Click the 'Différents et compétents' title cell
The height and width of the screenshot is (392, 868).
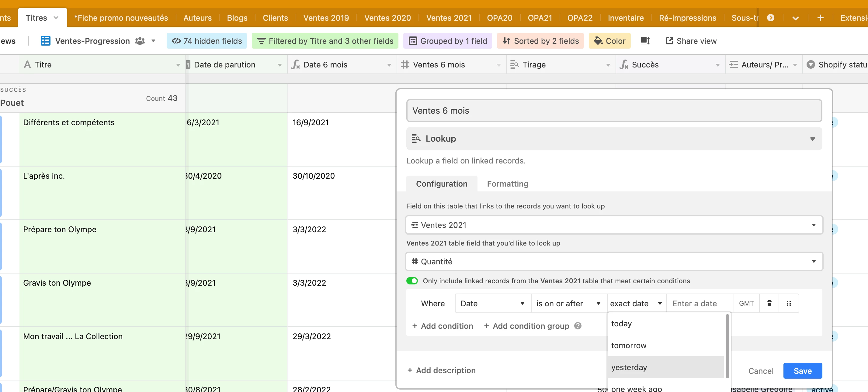102,139
